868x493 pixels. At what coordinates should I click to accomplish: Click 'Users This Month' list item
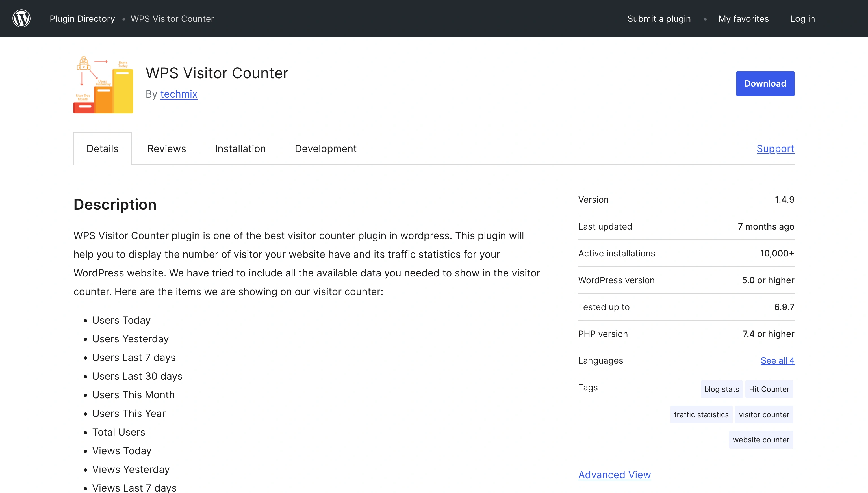[x=133, y=394]
